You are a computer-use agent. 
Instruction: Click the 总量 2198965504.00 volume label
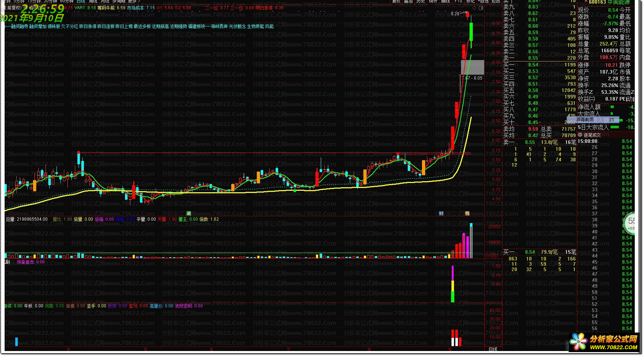(x=27, y=219)
